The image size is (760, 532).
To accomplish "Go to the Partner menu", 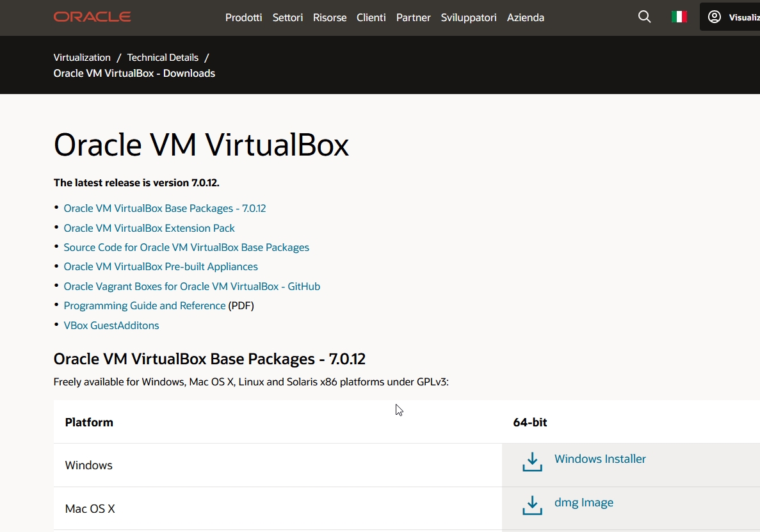I will (x=413, y=17).
